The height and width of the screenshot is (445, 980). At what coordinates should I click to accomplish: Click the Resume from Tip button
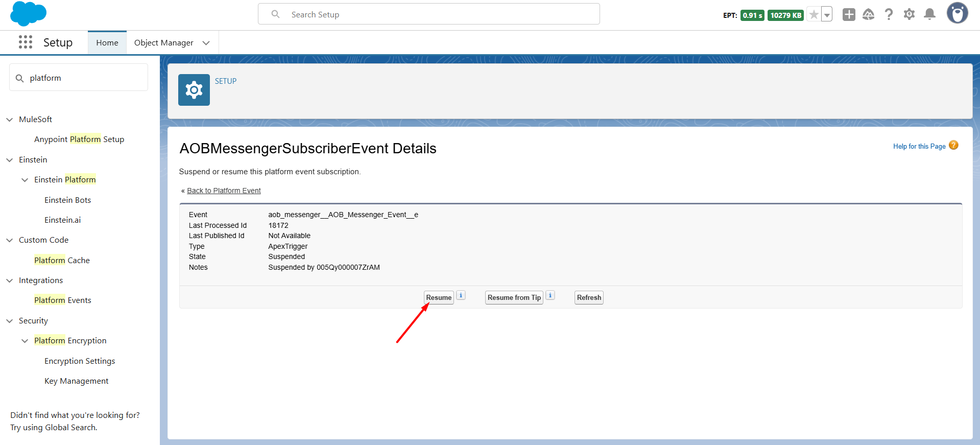tap(514, 297)
